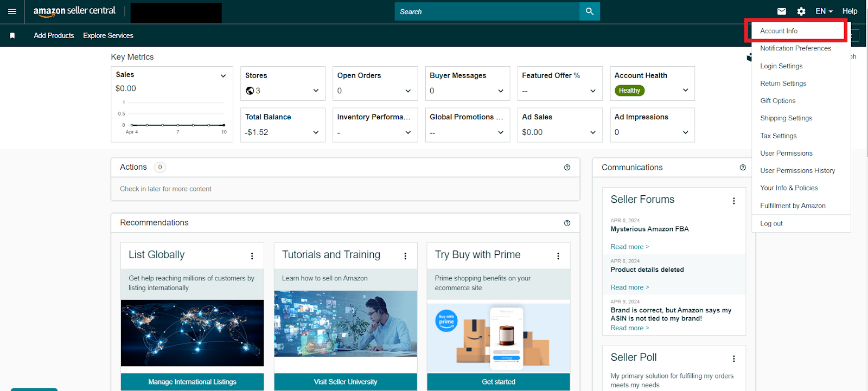Screen dimensions: 868x391
Task: Click the bookmark icon in navigation bar
Action: (12, 36)
